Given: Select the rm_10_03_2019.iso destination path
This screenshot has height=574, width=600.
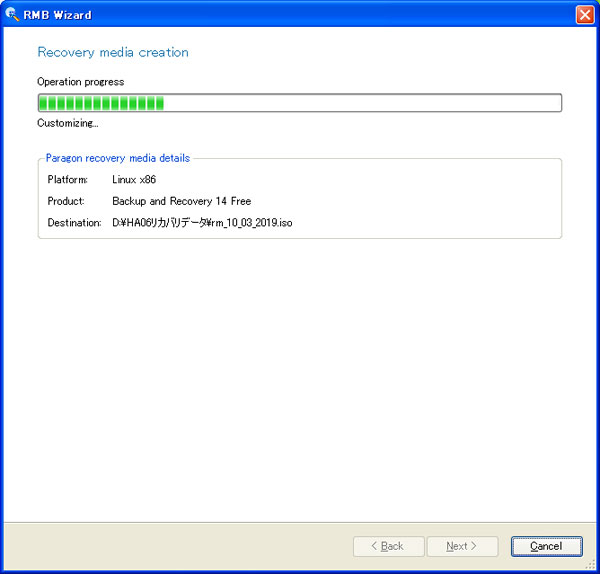Looking at the screenshot, I should 202,223.
